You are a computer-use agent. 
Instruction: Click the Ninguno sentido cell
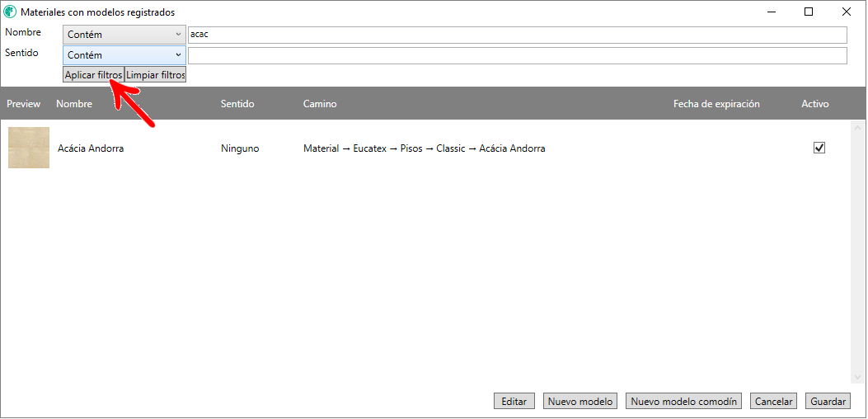pos(240,148)
